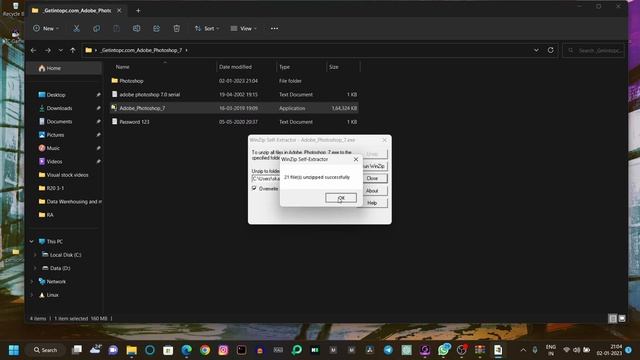Open the Windows Start menu

click(14, 350)
